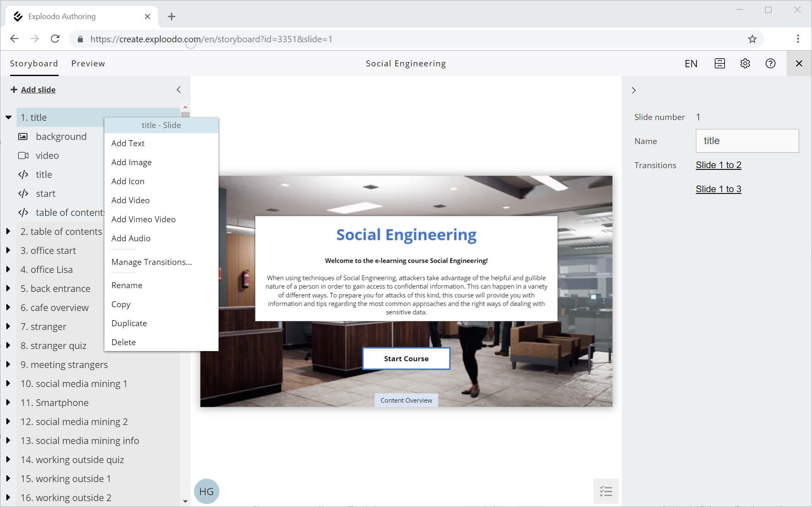Select the background image layer icon
The height and width of the screenshot is (507, 812).
tap(23, 136)
